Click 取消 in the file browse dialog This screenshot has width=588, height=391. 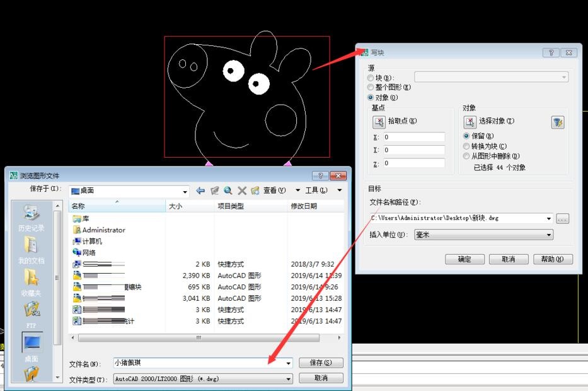(321, 378)
